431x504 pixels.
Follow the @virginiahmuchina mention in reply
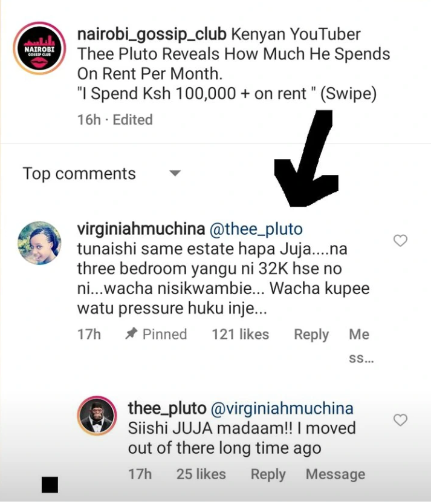282,408
